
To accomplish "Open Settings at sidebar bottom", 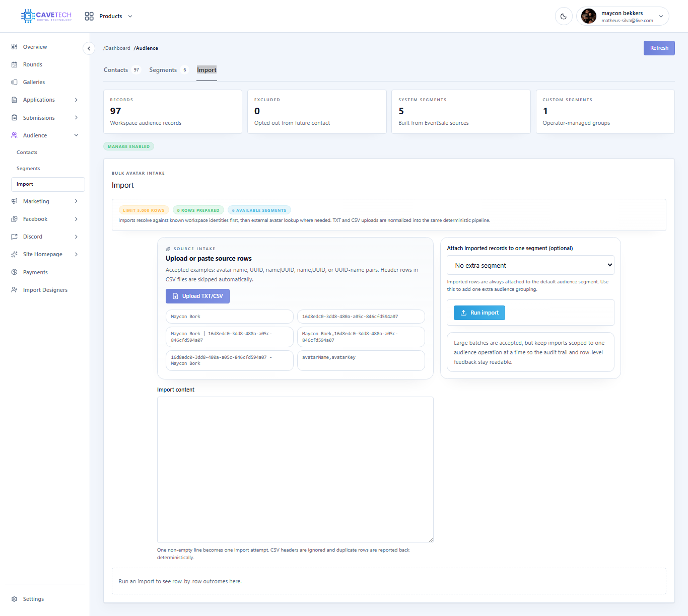I will pyautogui.click(x=45, y=599).
